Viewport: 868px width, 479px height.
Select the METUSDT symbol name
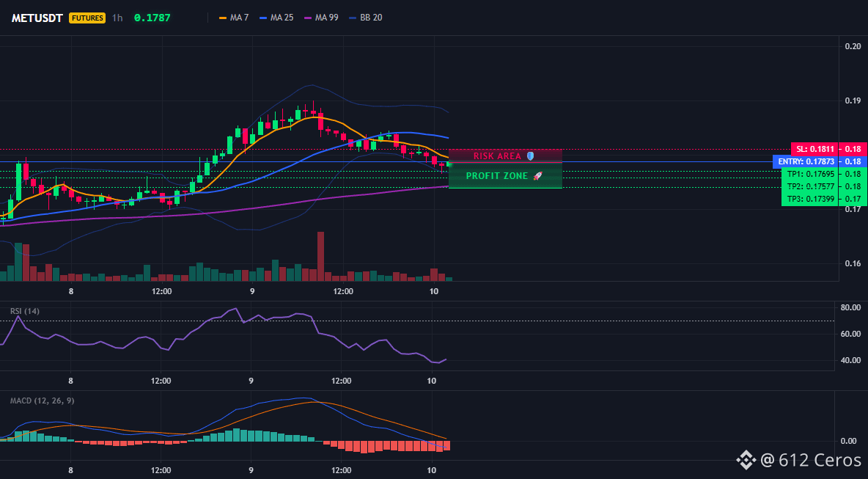point(38,18)
